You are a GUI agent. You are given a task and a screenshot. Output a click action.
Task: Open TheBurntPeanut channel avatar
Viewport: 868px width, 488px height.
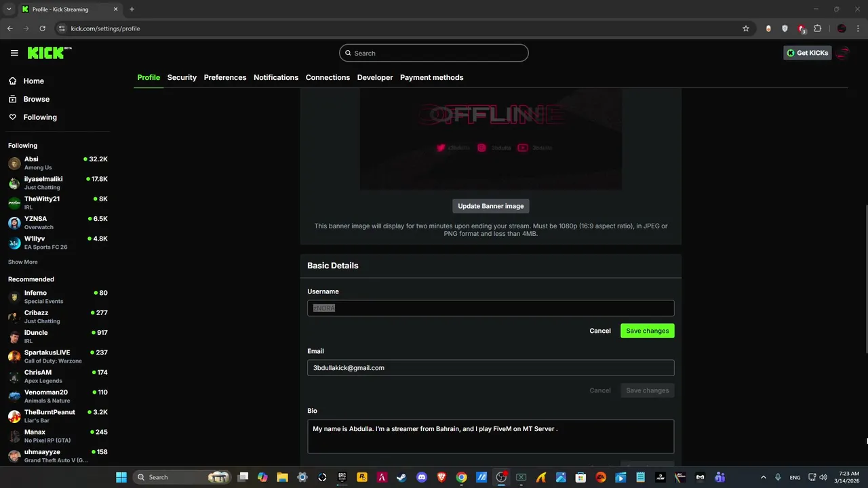pos(14,416)
